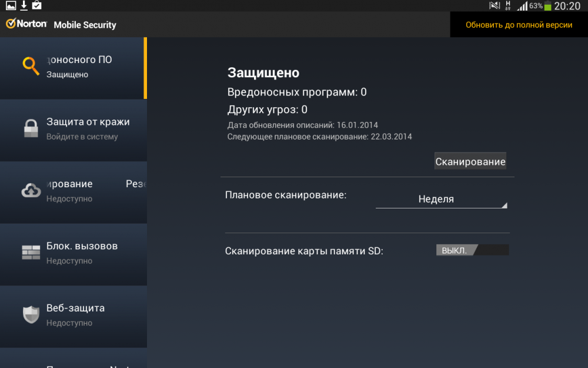588x368 pixels.
Task: Tap the shopping bag notification icon
Action: pyautogui.click(x=36, y=5)
